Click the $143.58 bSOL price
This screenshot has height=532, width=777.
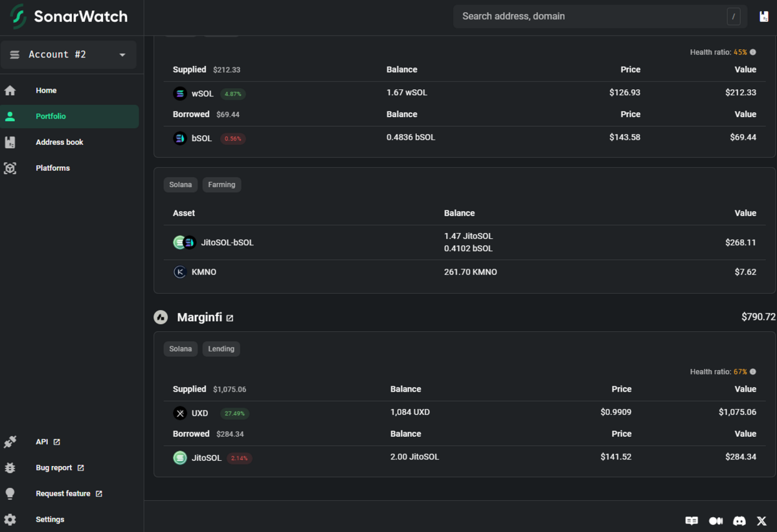click(625, 137)
